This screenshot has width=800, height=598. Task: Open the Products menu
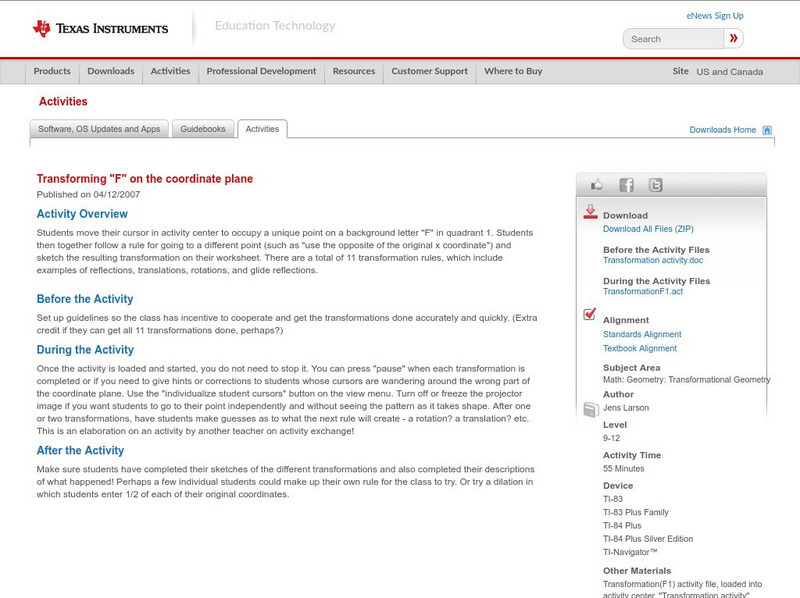(52, 71)
